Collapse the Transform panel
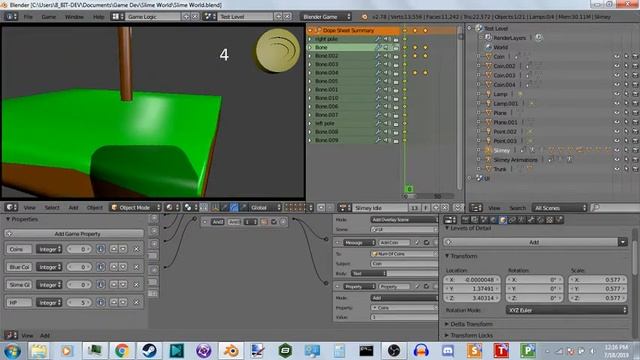 (447, 256)
